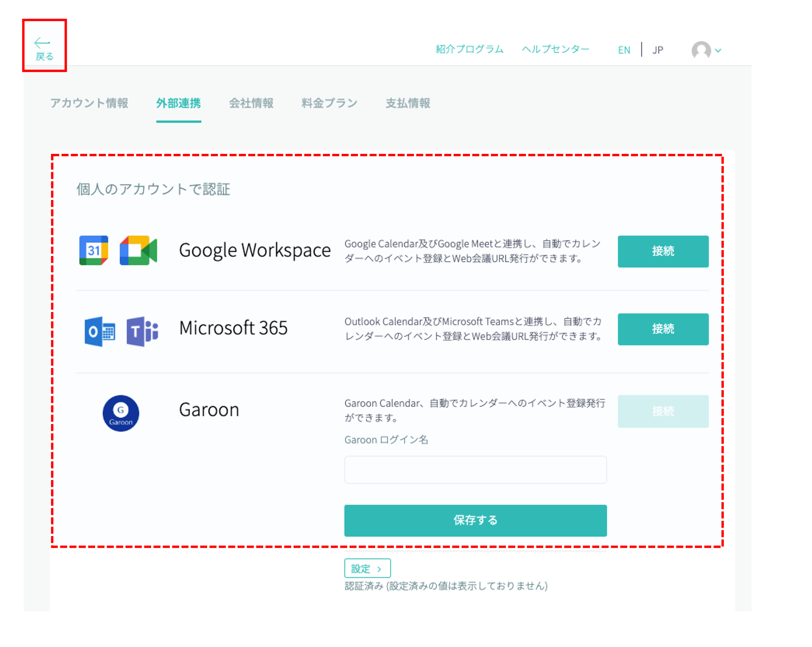Image resolution: width=812 pixels, height=647 pixels.
Task: Select the 外部連携 tab
Action: click(x=179, y=103)
